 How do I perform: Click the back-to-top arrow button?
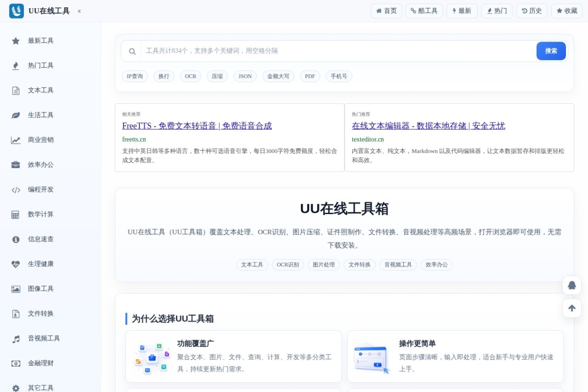click(572, 308)
